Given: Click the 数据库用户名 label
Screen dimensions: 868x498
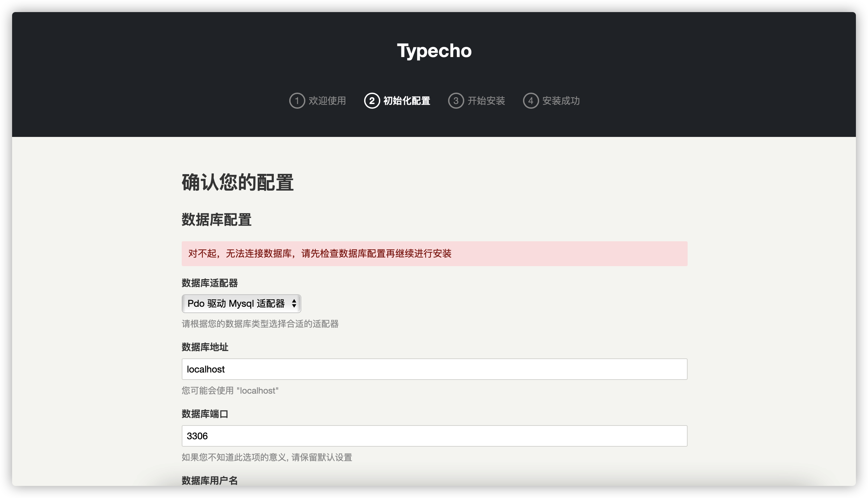Looking at the screenshot, I should (x=210, y=480).
